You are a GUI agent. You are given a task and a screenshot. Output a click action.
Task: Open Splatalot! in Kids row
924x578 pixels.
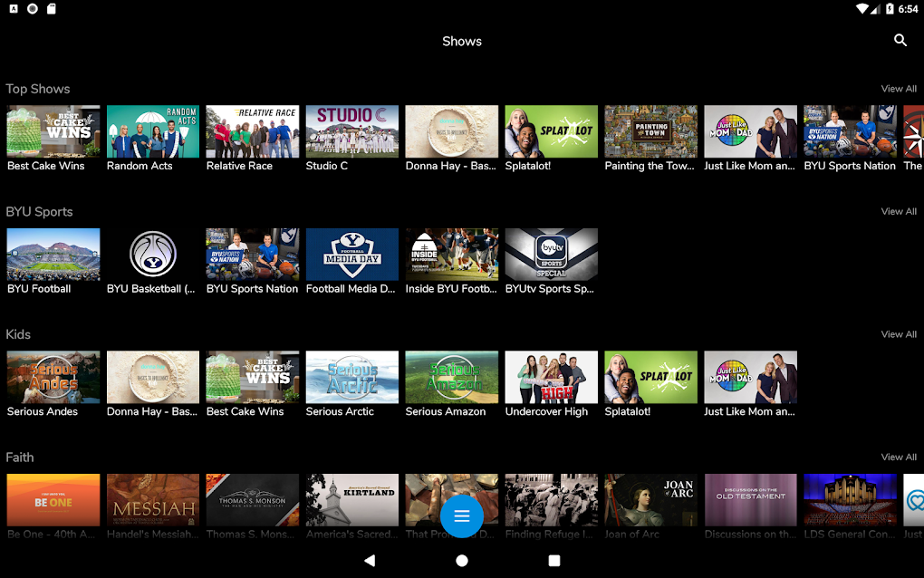(x=650, y=377)
